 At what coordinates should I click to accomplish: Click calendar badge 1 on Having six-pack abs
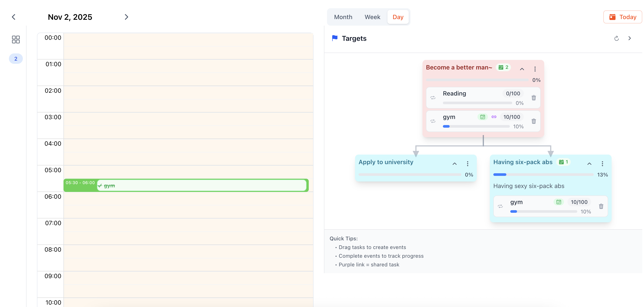click(x=564, y=162)
